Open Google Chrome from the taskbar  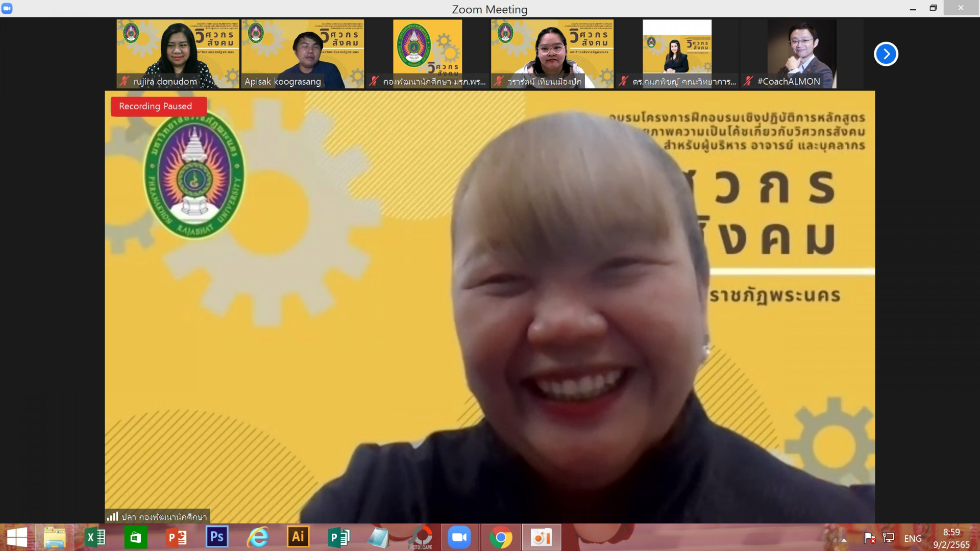pos(501,538)
